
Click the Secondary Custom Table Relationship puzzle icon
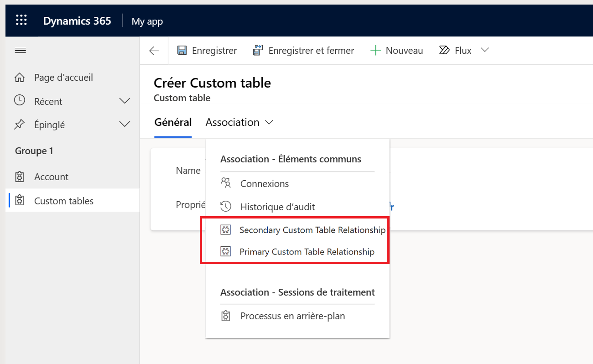point(225,230)
